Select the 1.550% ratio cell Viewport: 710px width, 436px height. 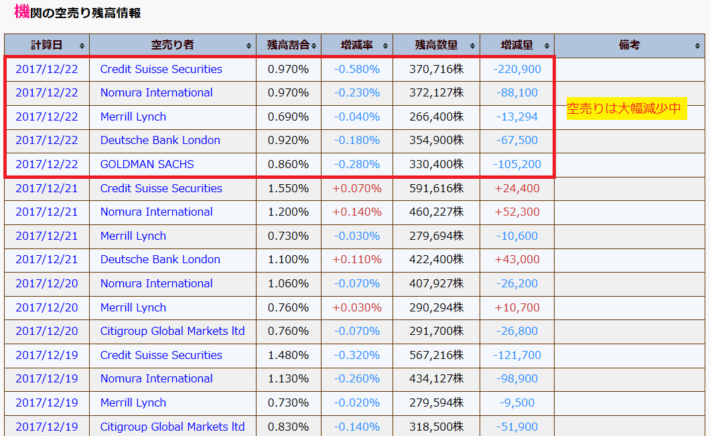click(288, 188)
